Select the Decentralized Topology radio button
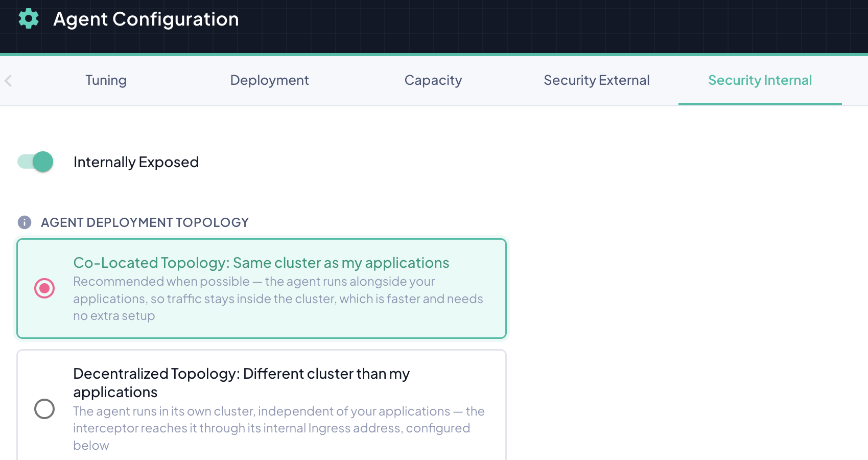This screenshot has width=868, height=460. click(44, 409)
